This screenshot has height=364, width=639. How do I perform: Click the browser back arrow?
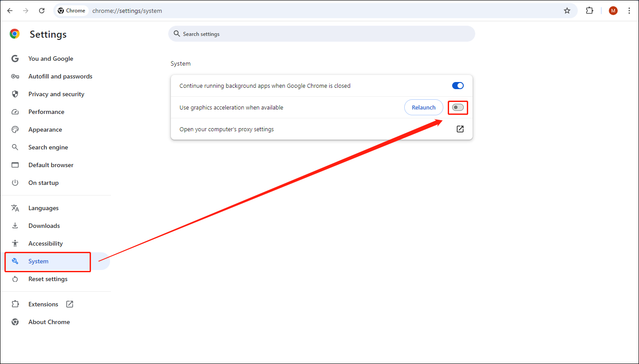pyautogui.click(x=10, y=11)
